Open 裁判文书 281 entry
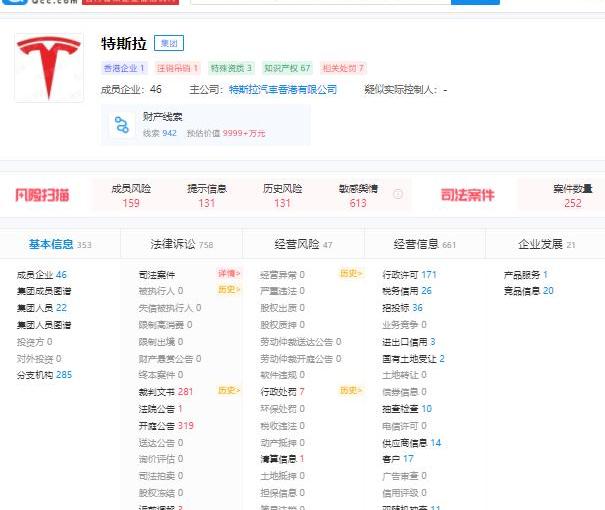 tap(166, 392)
